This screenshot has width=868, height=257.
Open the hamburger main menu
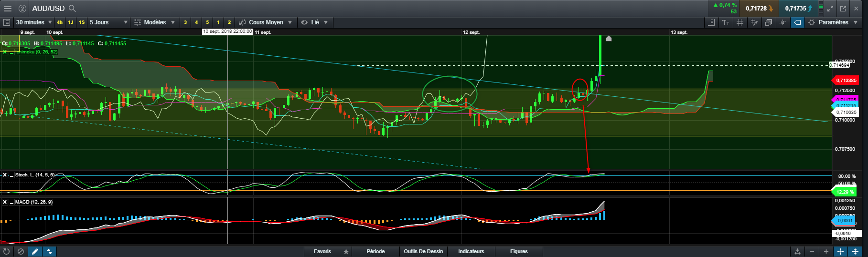coord(7,8)
